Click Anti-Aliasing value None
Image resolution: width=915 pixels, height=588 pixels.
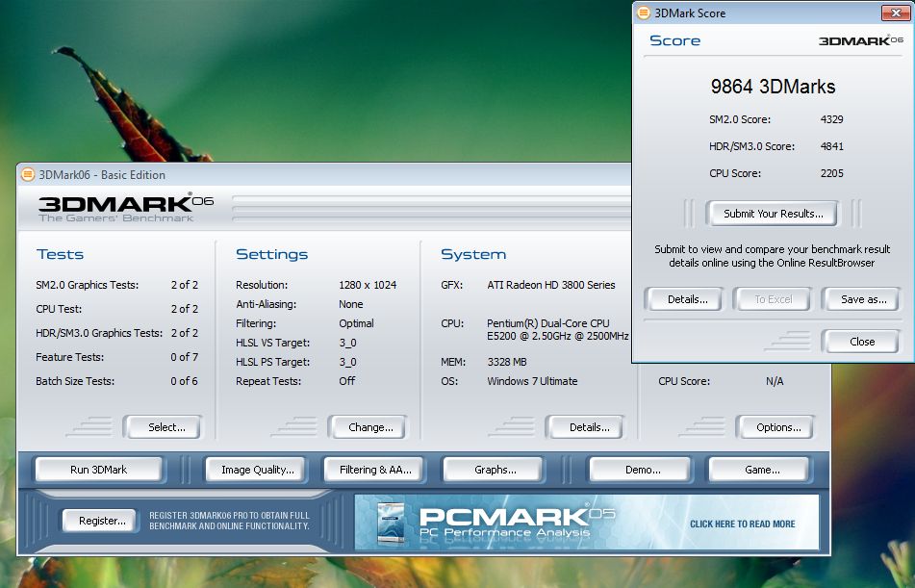[x=351, y=304]
